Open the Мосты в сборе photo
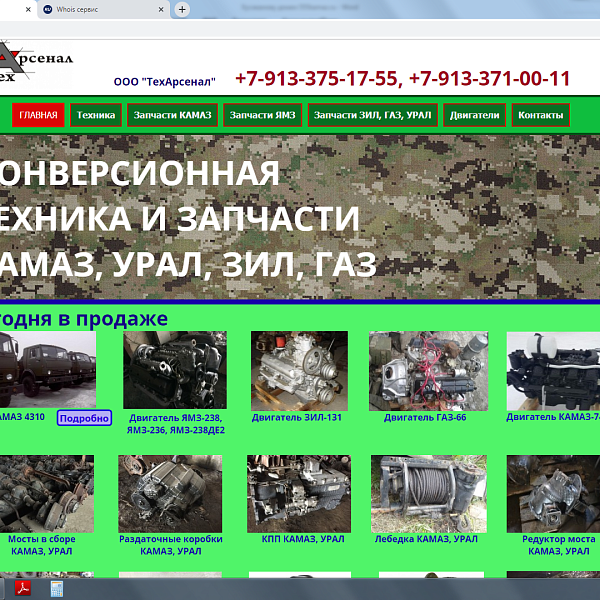Image resolution: width=600 pixels, height=600 pixels. click(47, 494)
